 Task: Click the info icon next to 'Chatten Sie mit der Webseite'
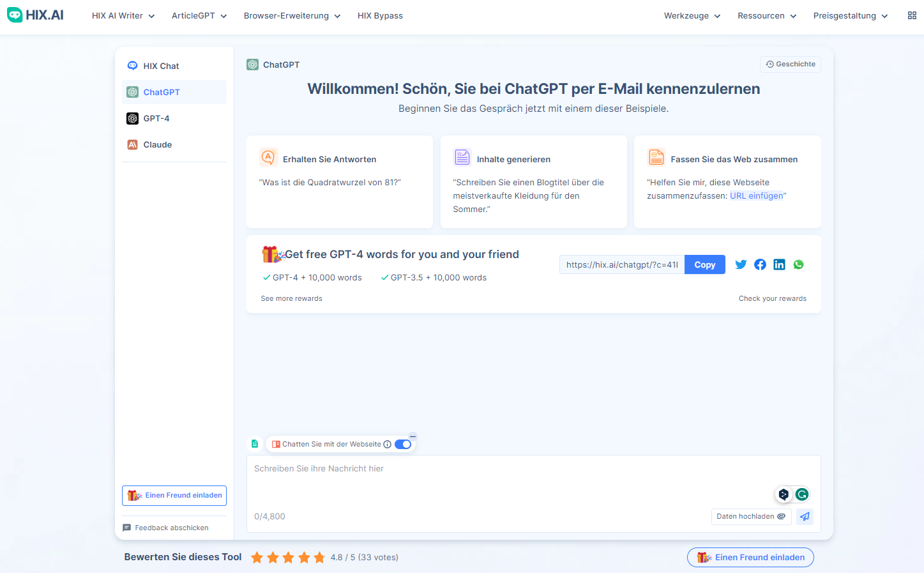click(x=387, y=444)
